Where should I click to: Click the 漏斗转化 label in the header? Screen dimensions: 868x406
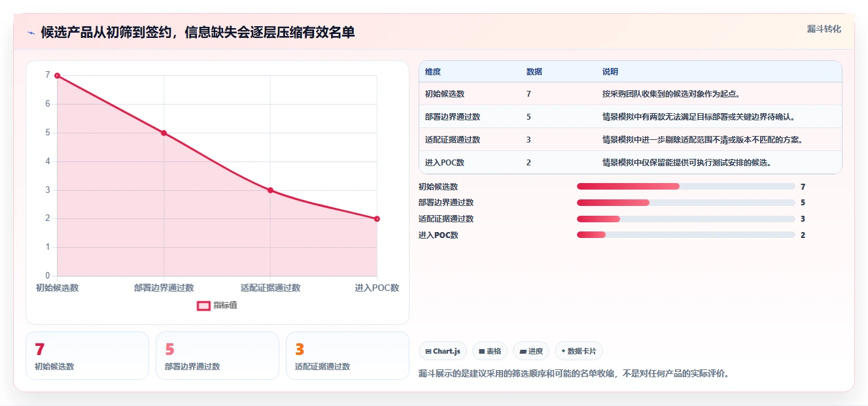[x=824, y=29]
